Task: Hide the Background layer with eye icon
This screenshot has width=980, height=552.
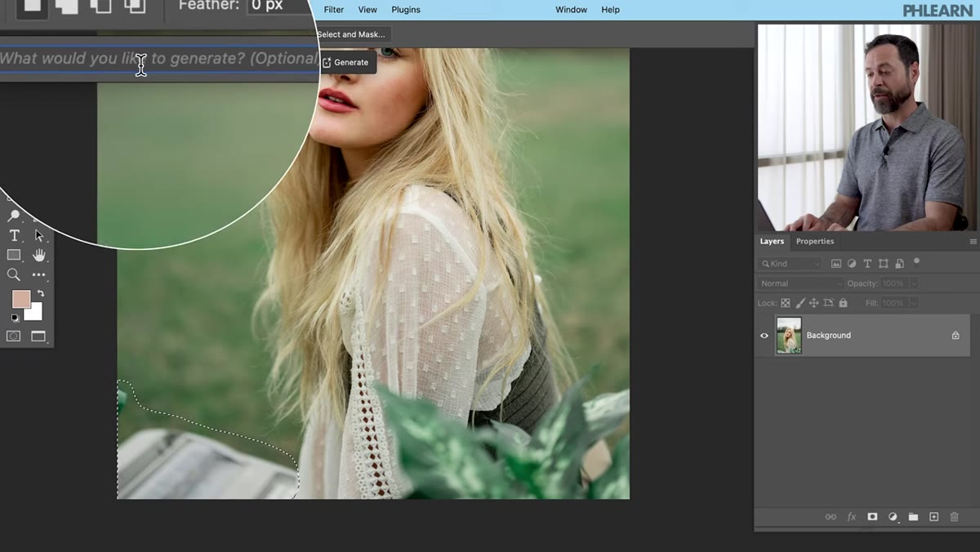Action: coord(764,336)
